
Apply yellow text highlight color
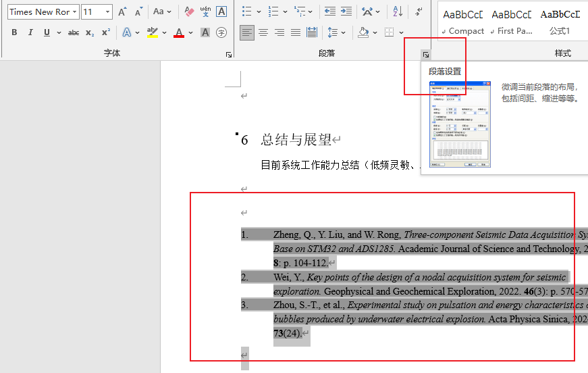(153, 32)
